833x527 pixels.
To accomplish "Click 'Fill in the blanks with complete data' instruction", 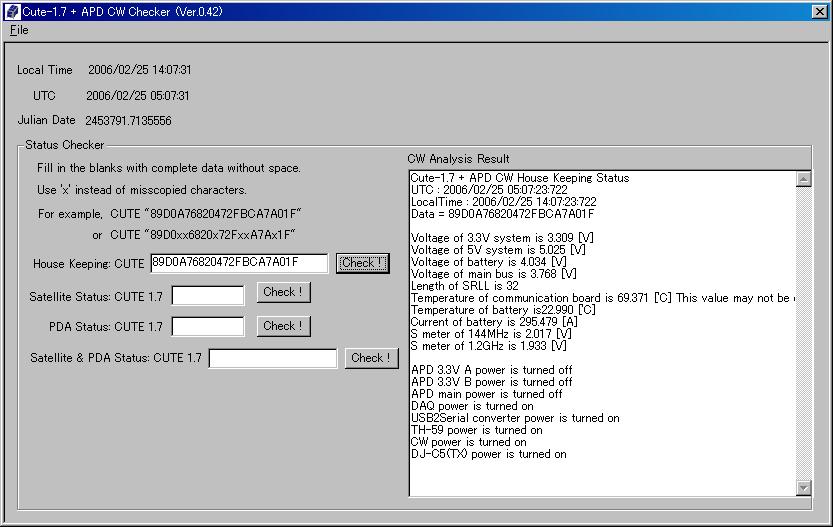I will [169, 168].
